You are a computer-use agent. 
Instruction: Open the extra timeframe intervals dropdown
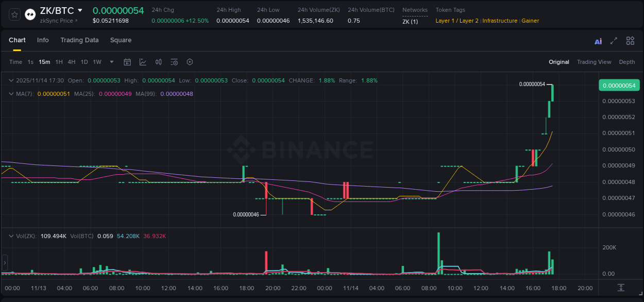tap(111, 62)
